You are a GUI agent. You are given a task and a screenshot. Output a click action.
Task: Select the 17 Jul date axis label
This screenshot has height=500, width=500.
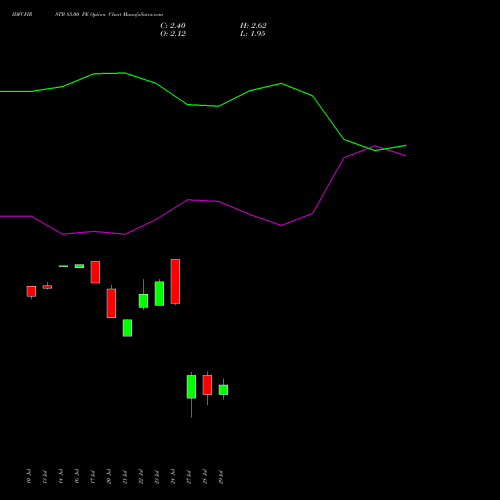point(93,476)
